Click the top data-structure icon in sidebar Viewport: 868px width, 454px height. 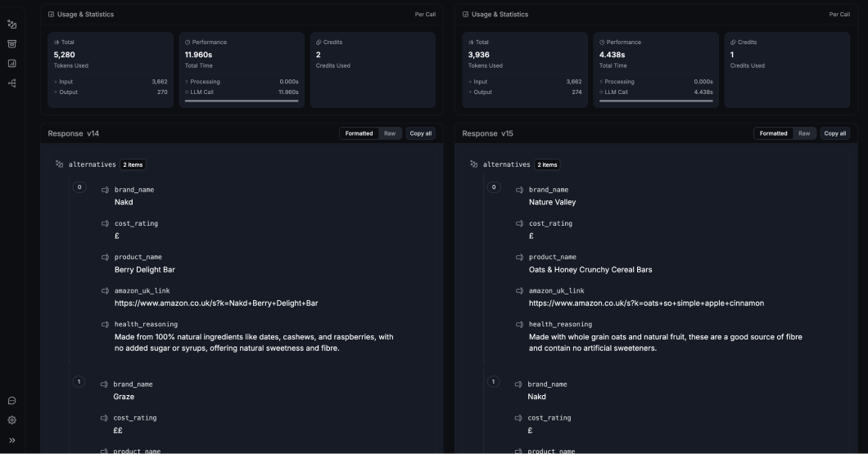coord(11,24)
